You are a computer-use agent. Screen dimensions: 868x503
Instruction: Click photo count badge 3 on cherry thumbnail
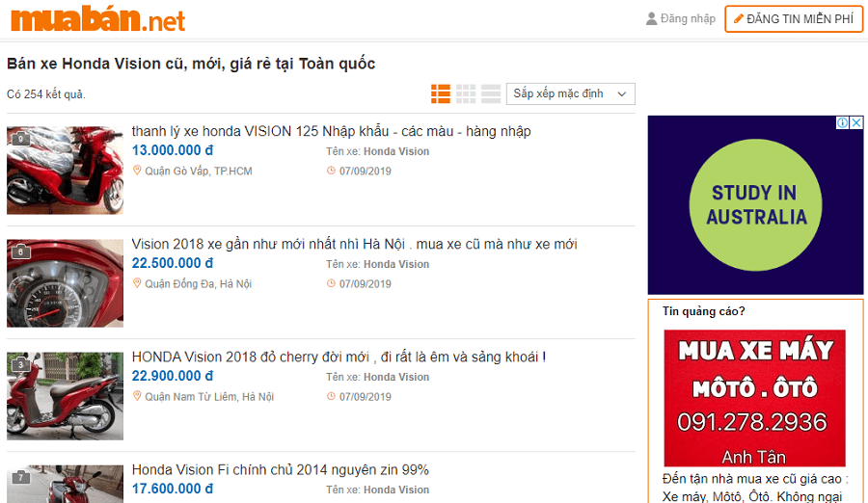(21, 364)
